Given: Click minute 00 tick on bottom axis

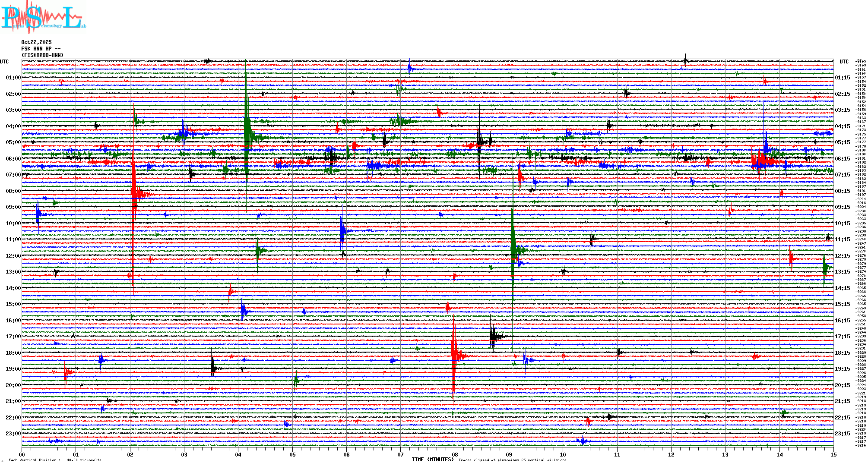Looking at the screenshot, I should [22, 454].
